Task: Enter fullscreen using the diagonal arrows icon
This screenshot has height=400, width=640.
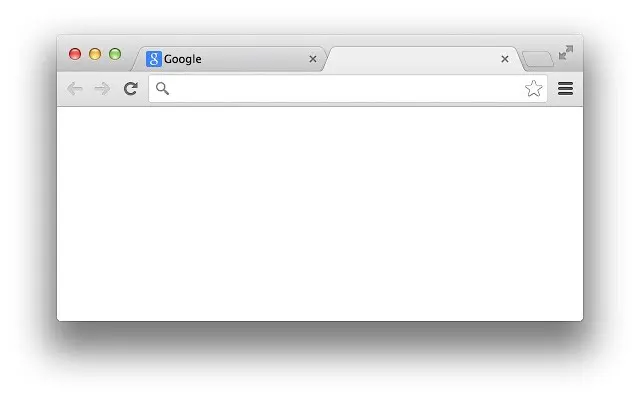Action: [x=566, y=53]
